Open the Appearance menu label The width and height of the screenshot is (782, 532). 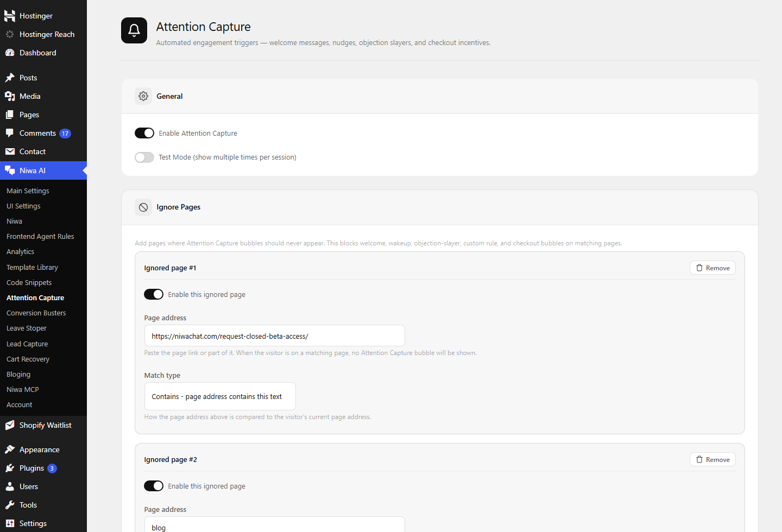tap(40, 449)
